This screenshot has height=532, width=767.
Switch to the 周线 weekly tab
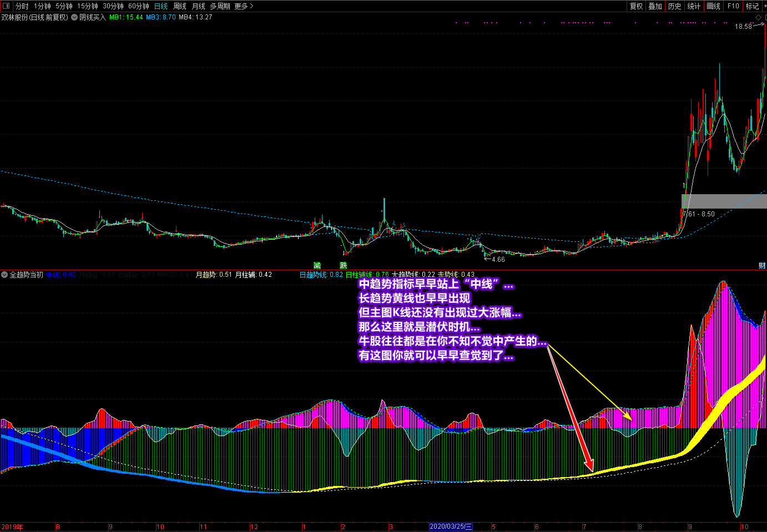(x=180, y=6)
